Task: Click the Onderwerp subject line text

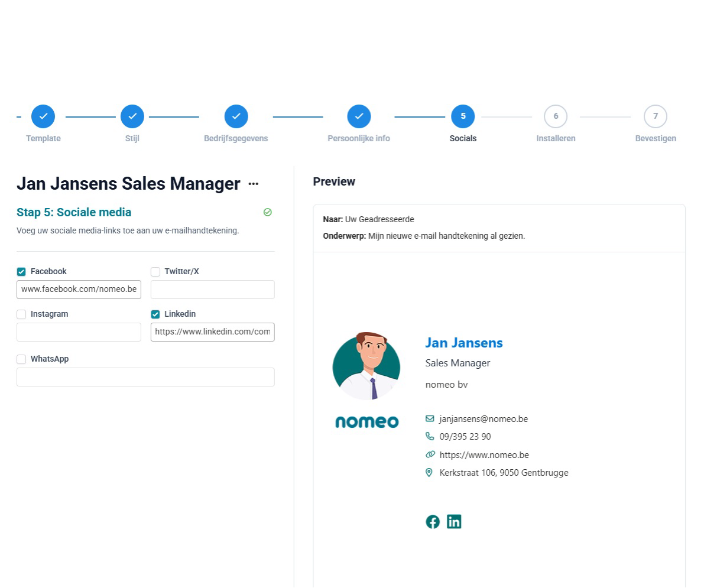Action: pos(424,236)
